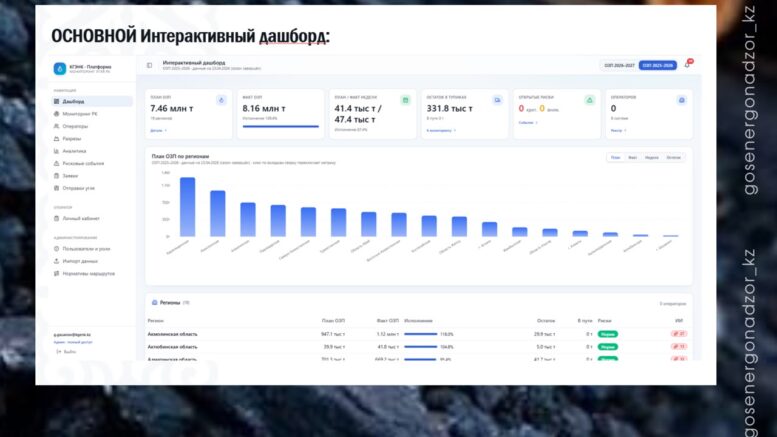Open Реестр link on Операторов card
This screenshot has width=777, height=437.
coord(618,131)
